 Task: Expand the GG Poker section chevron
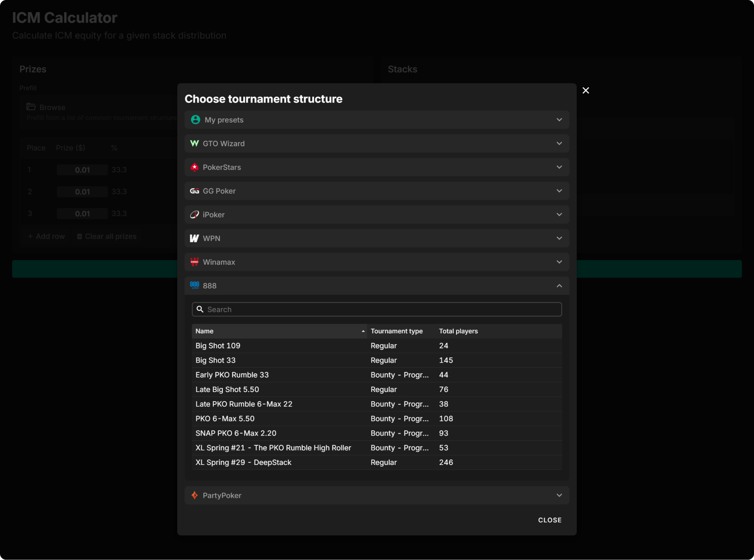(559, 191)
